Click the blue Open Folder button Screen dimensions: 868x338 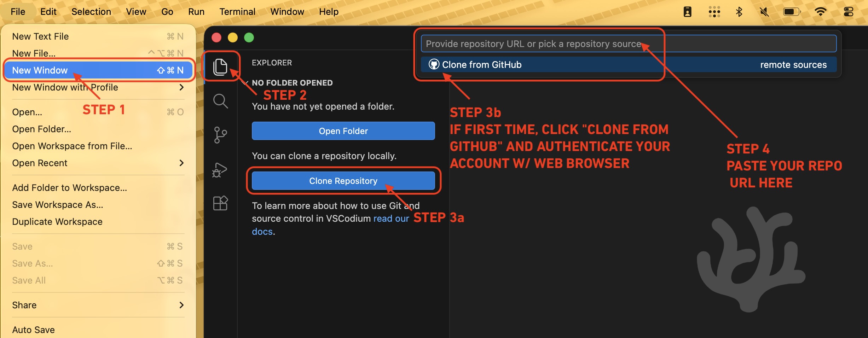point(343,131)
